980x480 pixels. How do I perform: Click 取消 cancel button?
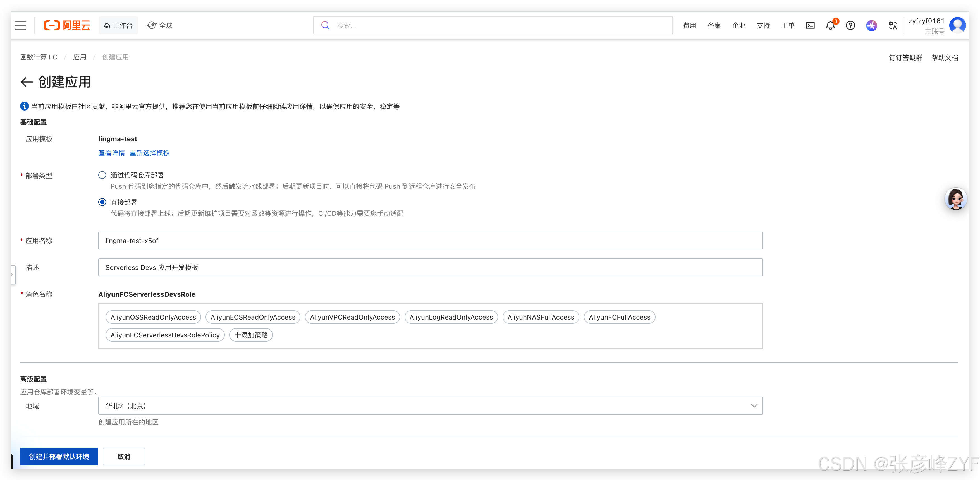[124, 456]
